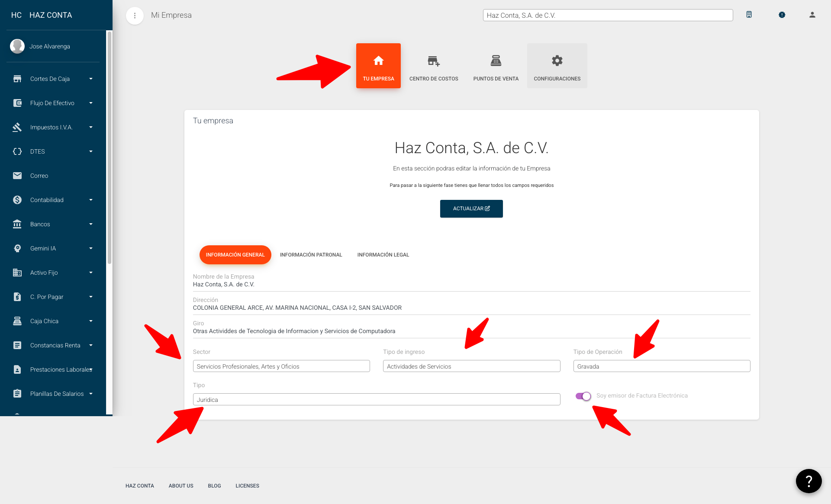Switch to the Puntos de Venta tab
831x504 pixels.
tap(496, 66)
